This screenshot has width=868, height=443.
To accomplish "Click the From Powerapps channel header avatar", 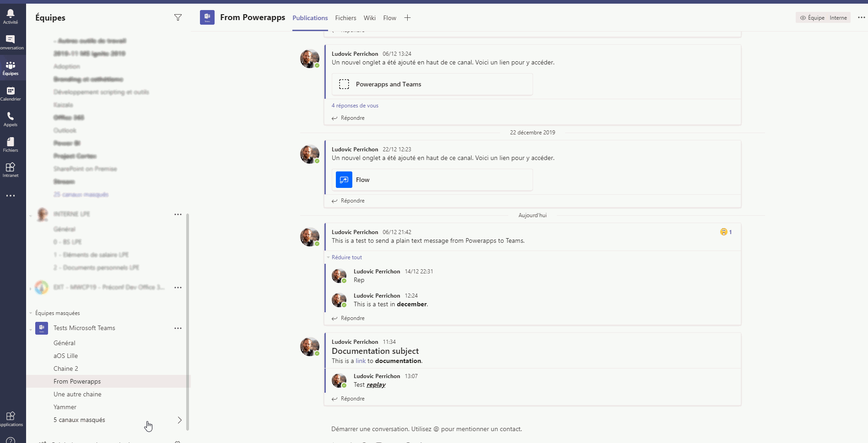I will pyautogui.click(x=207, y=17).
